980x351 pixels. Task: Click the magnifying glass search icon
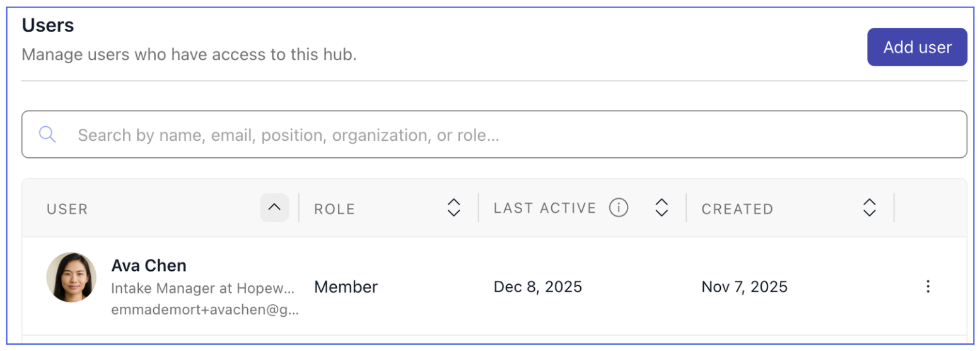47,134
